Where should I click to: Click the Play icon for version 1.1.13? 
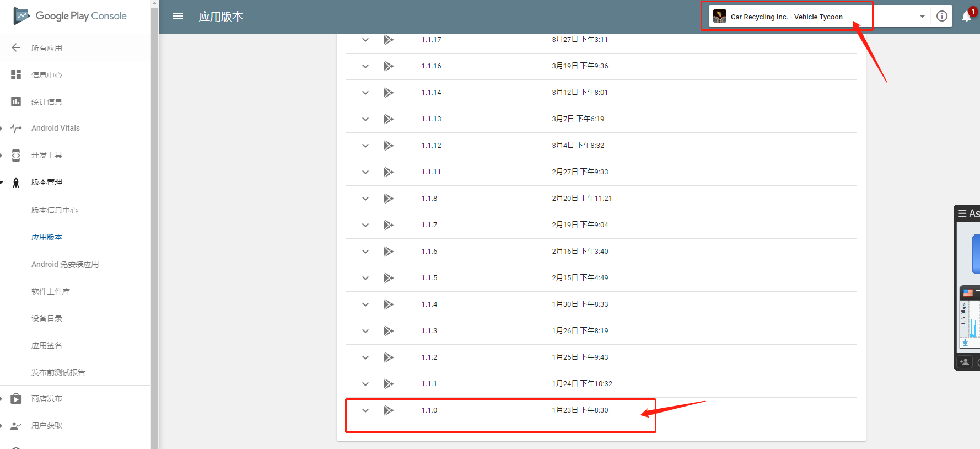click(389, 119)
